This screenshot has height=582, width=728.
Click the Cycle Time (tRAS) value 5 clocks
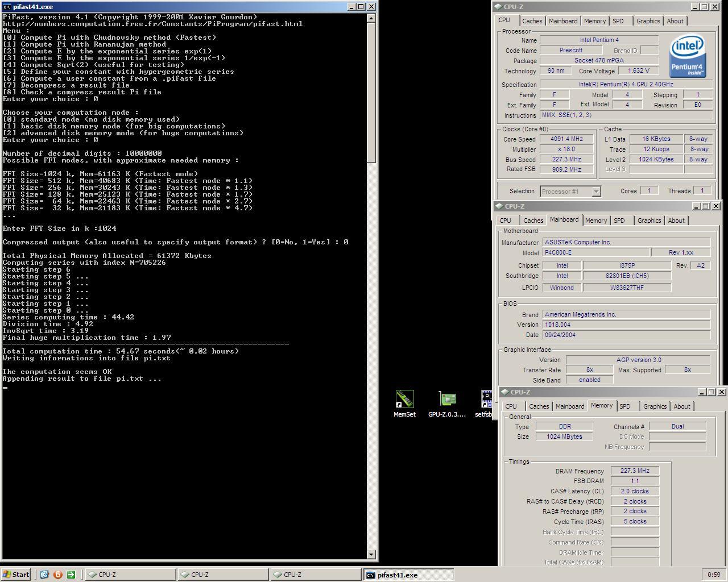[635, 521]
